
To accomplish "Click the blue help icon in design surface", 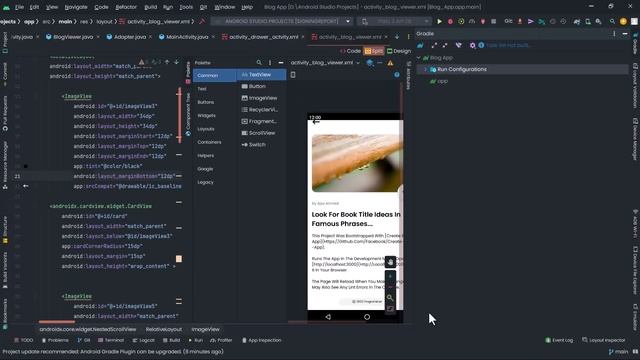I will pyautogui.click(x=397, y=75).
